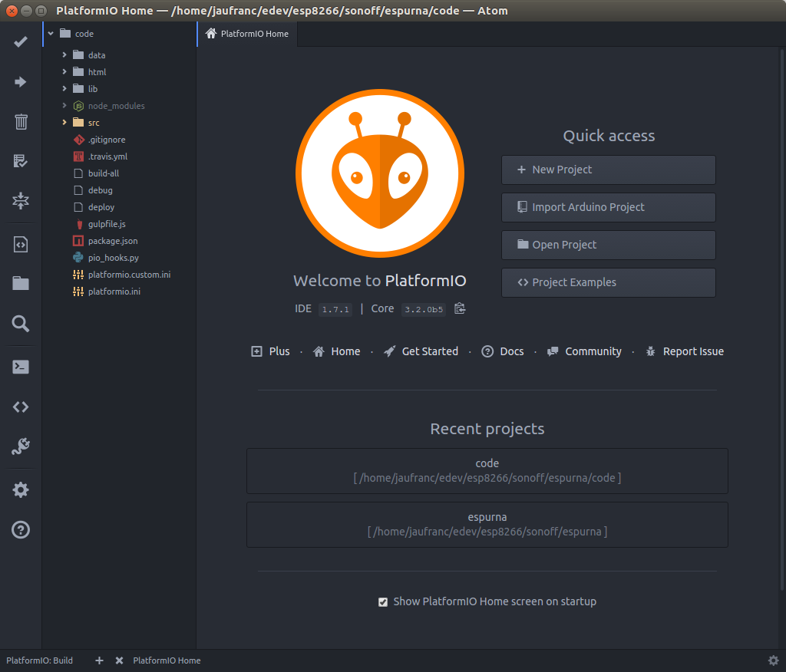Viewport: 786px width, 672px height.
Task: Select .gitignore in tree view
Action: coord(107,140)
